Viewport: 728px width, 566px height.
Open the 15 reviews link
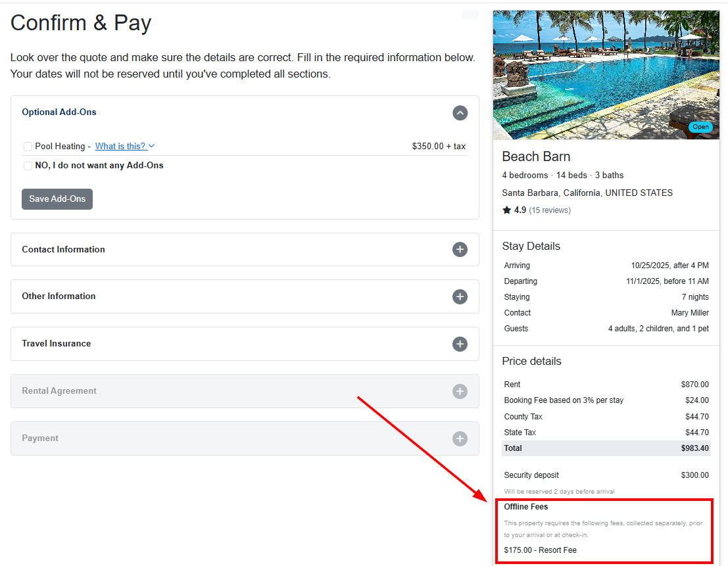coord(550,210)
